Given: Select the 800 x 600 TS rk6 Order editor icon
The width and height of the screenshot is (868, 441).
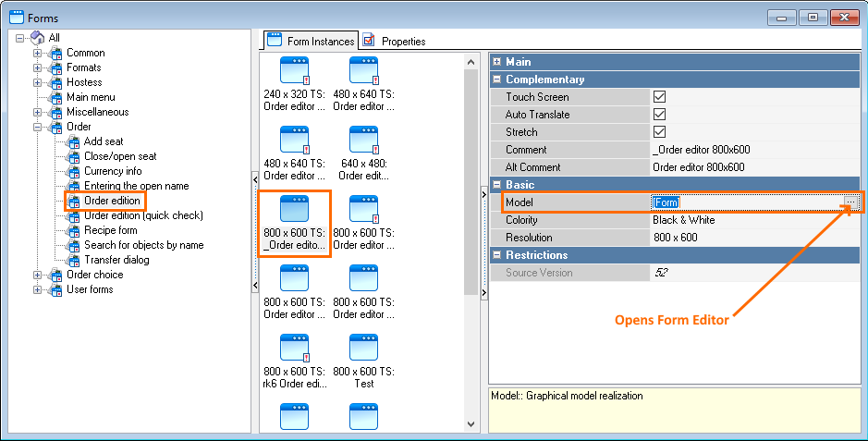Looking at the screenshot, I should 295,348.
